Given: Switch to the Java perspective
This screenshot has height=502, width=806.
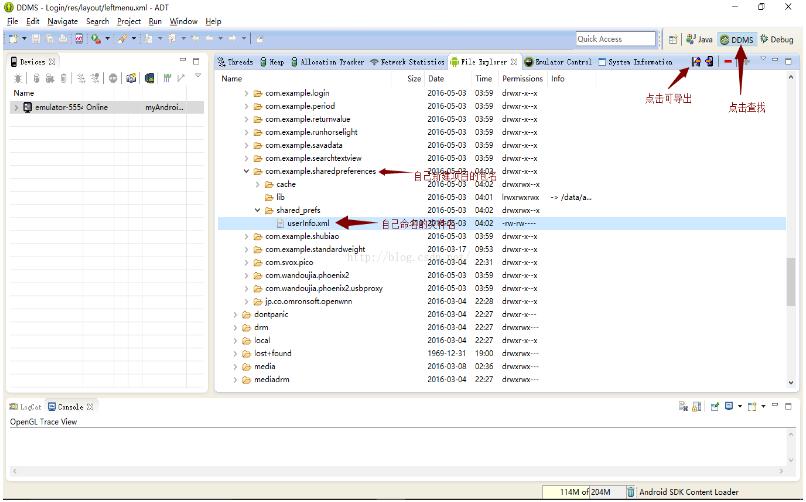Looking at the screenshot, I should (x=699, y=40).
